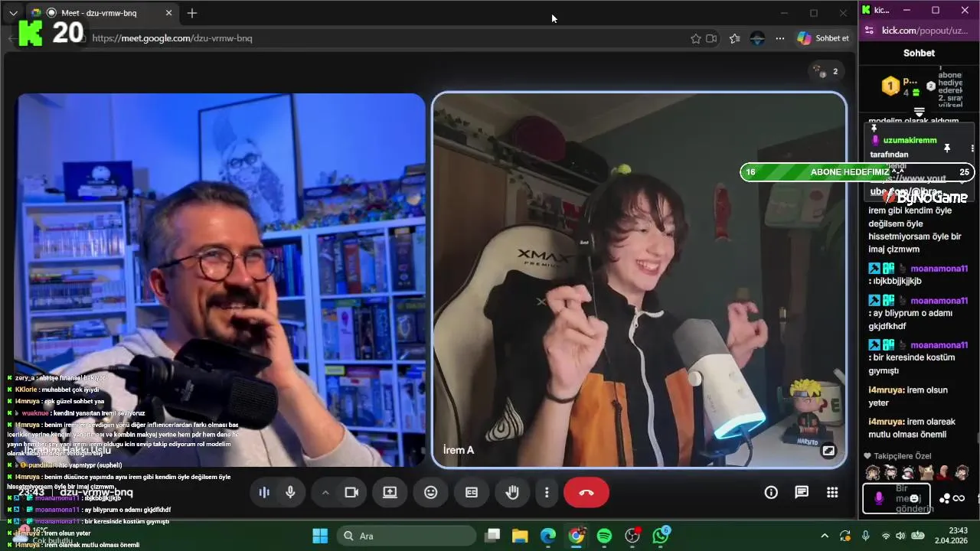This screenshot has height=551, width=980.
Task: Click the camera permission icon in address bar
Action: (711, 38)
